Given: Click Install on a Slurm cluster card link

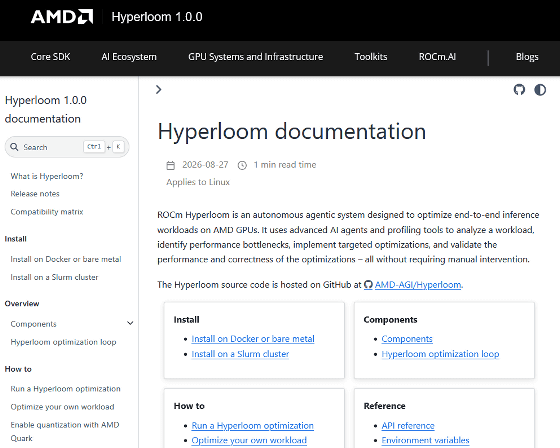Looking at the screenshot, I should (x=240, y=354).
